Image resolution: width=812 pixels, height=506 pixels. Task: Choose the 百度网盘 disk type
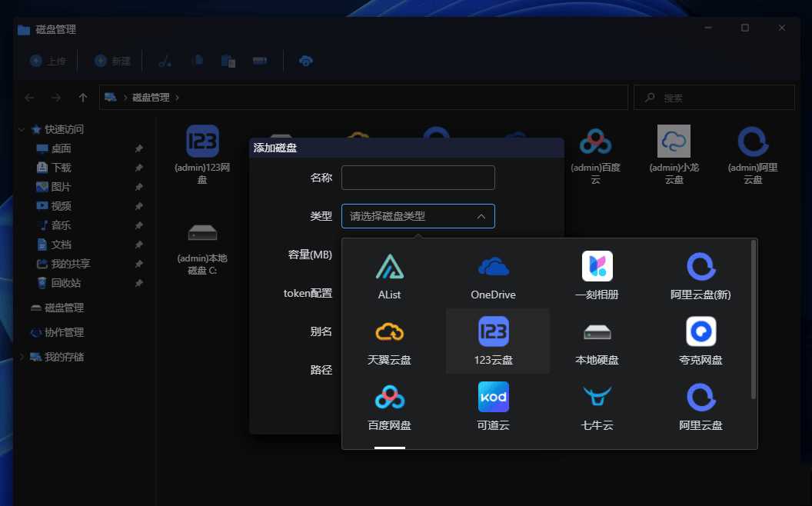pos(389,406)
